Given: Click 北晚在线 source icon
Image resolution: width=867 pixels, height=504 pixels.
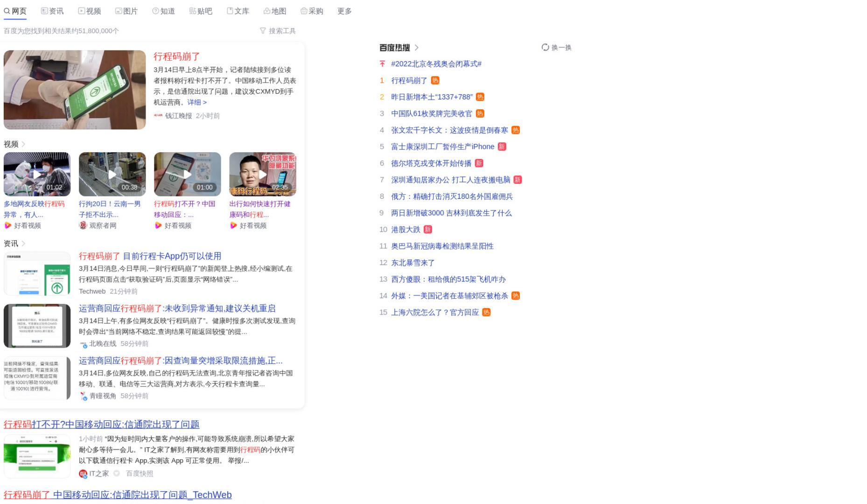Looking at the screenshot, I should tap(84, 344).
